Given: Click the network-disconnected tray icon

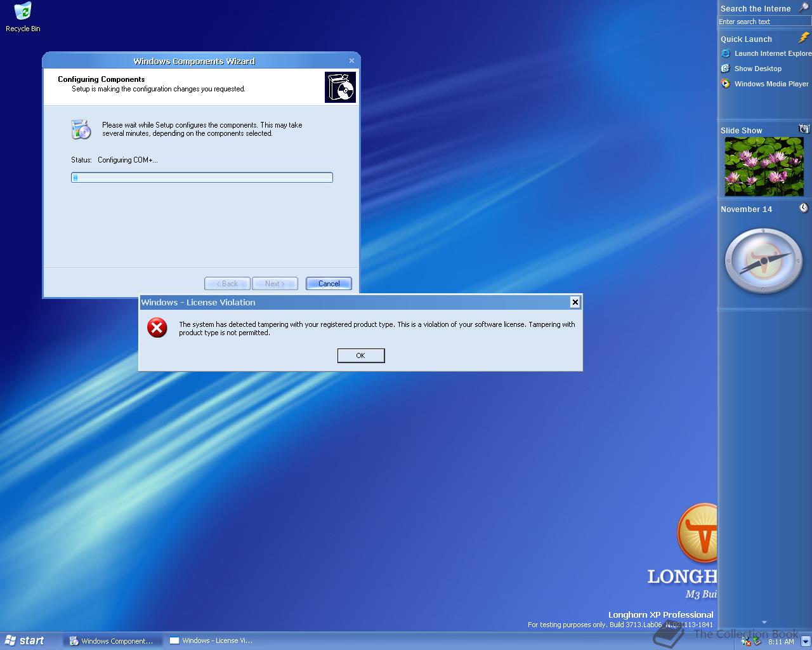Looking at the screenshot, I should [746, 642].
